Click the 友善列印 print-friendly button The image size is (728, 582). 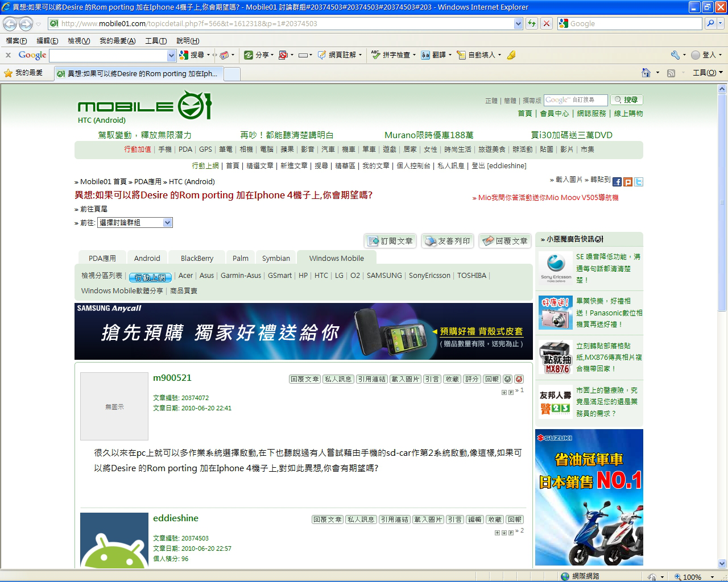click(448, 241)
